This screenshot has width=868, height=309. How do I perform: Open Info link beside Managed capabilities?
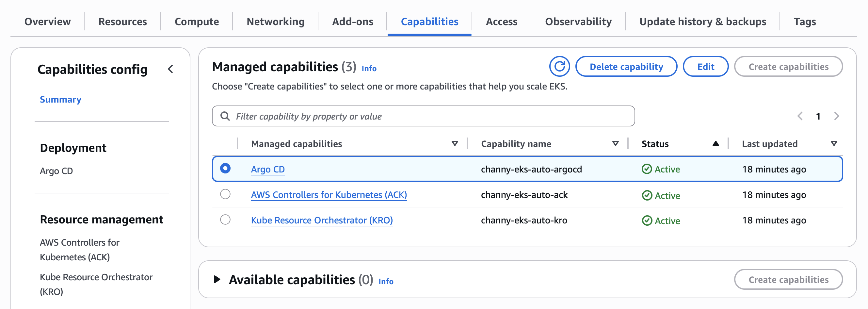pos(369,68)
